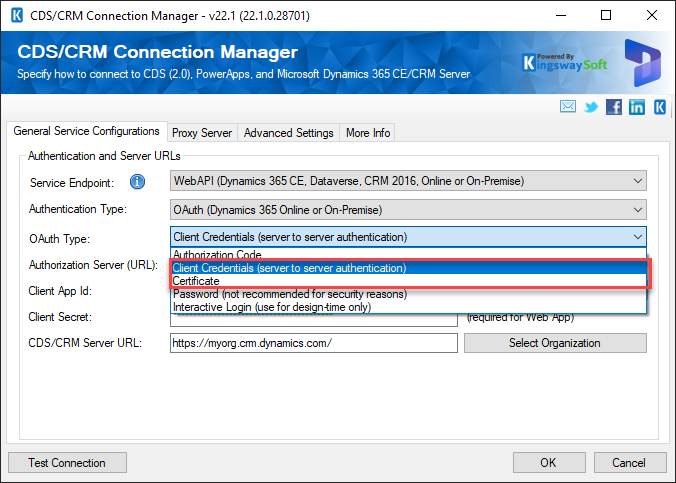The image size is (676, 483).
Task: Choose Client Credentials option in the list
Action: coord(409,268)
